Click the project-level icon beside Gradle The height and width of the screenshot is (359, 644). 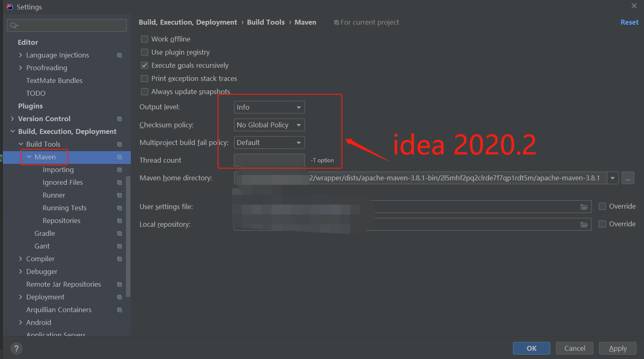point(120,233)
